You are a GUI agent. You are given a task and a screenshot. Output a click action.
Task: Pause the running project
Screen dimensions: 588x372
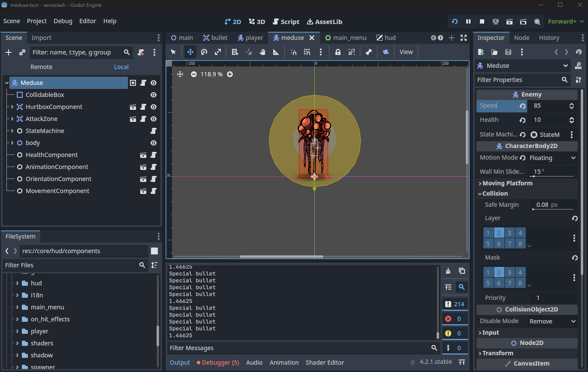tap(468, 21)
